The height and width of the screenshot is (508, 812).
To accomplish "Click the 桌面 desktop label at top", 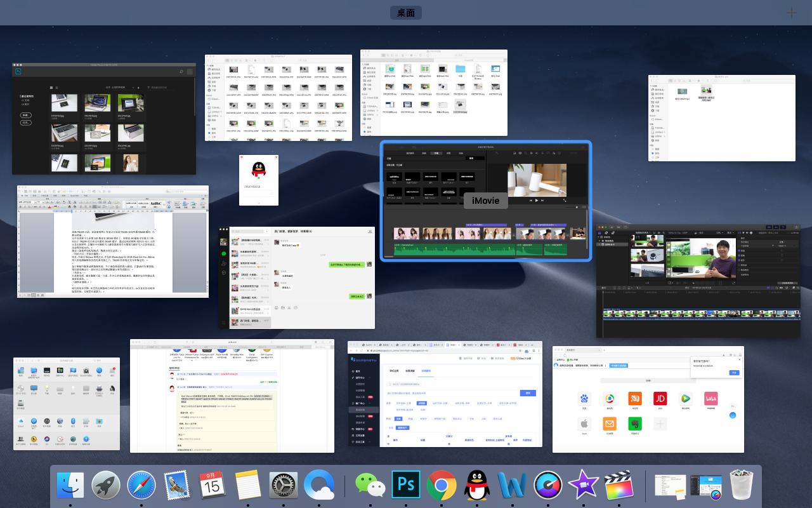I will coord(406,13).
